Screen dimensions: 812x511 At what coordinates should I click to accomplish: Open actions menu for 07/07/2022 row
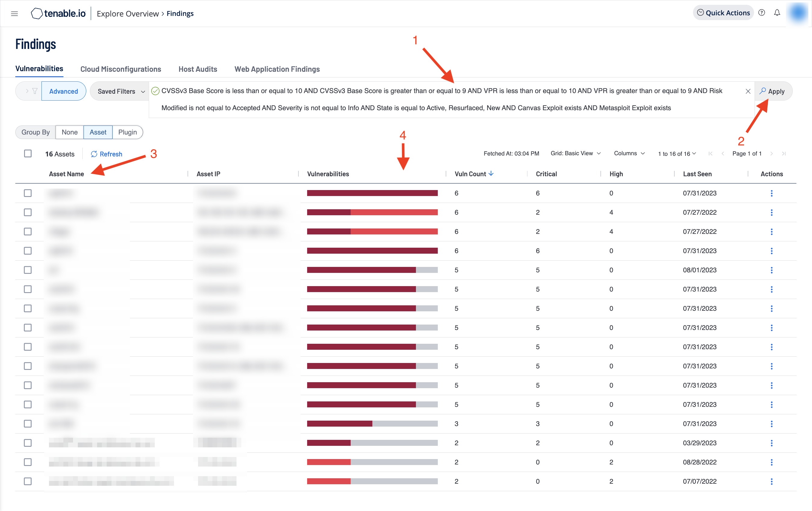tap(771, 481)
